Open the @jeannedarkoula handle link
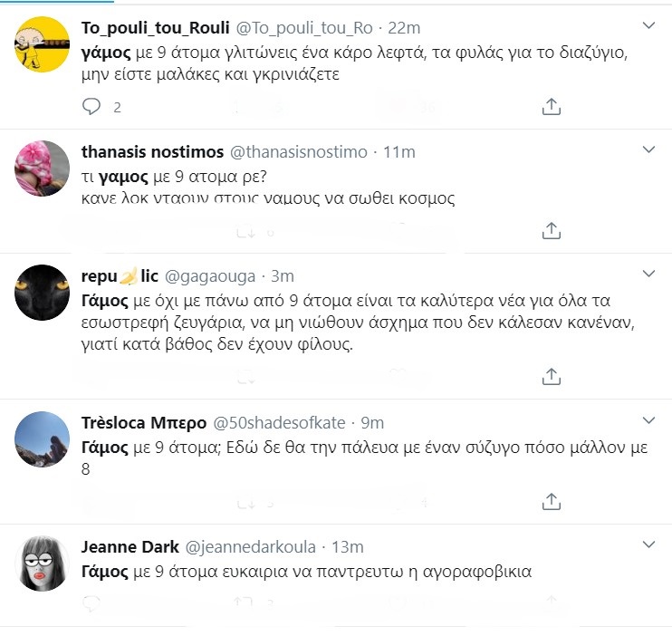 point(251,546)
